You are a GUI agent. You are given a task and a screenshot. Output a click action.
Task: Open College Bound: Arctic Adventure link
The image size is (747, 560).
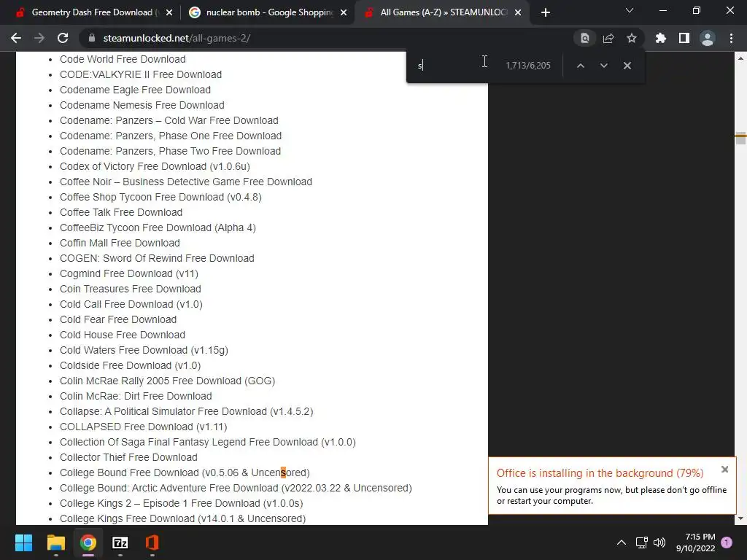236,488
